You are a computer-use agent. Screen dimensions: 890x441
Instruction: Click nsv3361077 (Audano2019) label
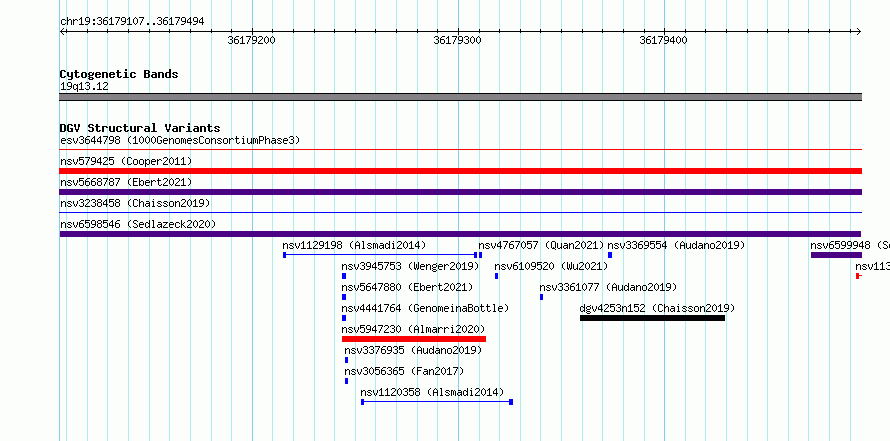[x=608, y=287]
